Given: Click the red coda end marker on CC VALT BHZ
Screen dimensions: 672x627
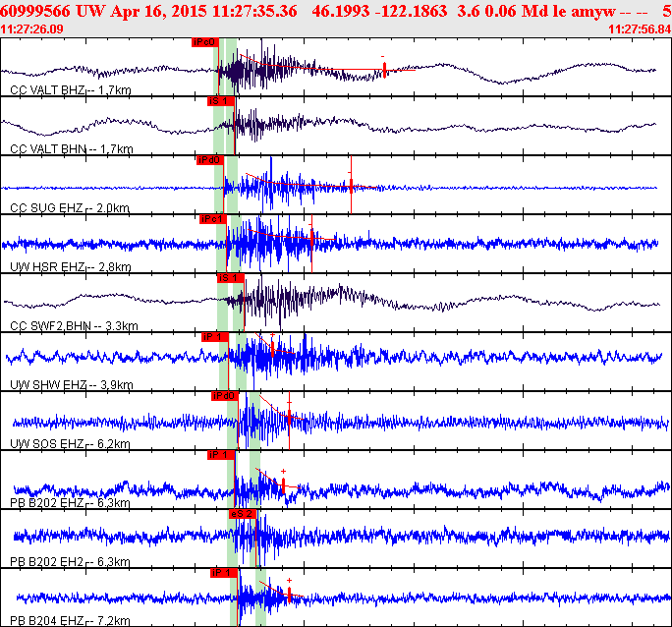Looking at the screenshot, I should [384, 70].
